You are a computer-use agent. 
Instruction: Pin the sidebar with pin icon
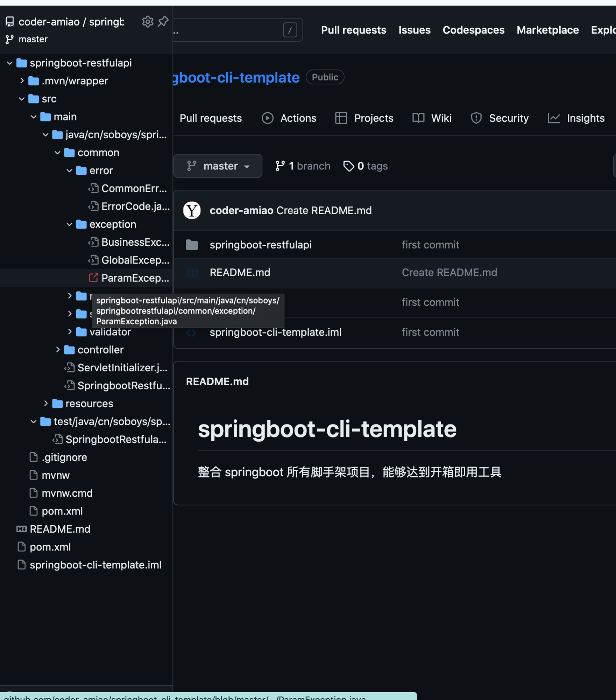coord(163,22)
